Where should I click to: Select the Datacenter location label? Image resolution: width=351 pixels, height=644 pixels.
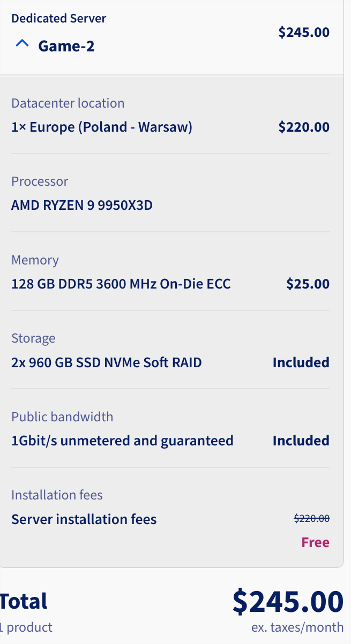(68, 103)
